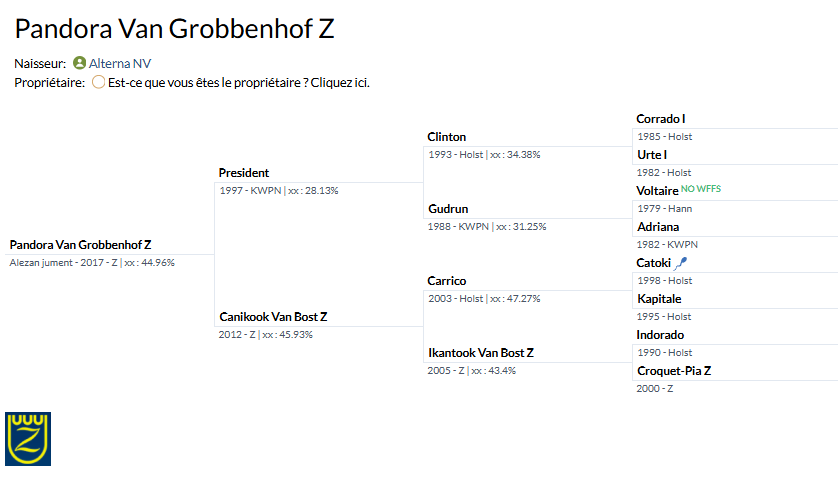The height and width of the screenshot is (480, 838).
Task: Open Adriana's horse record
Action: 658,227
